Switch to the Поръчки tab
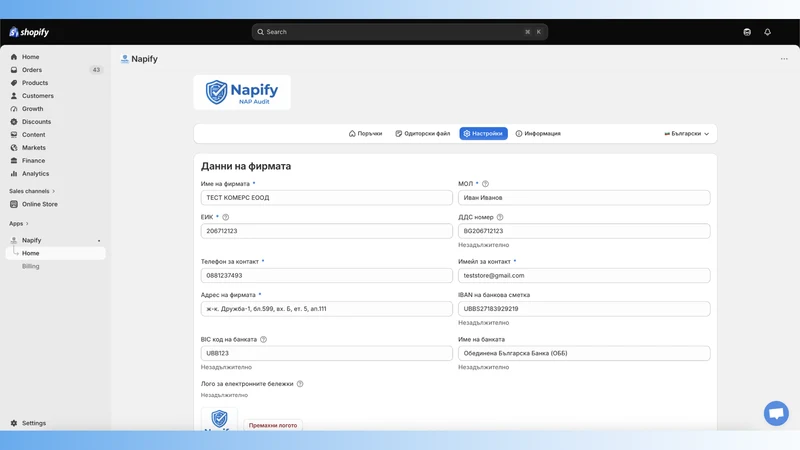Viewport: 800px width, 450px height. 365,134
